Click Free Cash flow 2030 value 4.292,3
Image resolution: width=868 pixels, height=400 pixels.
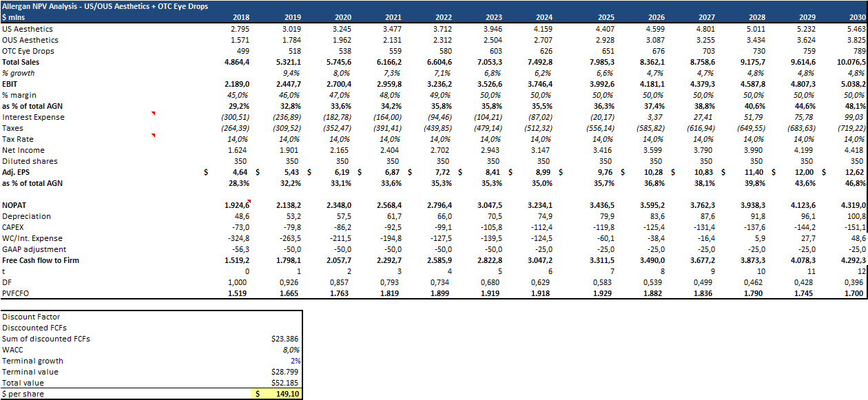pos(853,260)
